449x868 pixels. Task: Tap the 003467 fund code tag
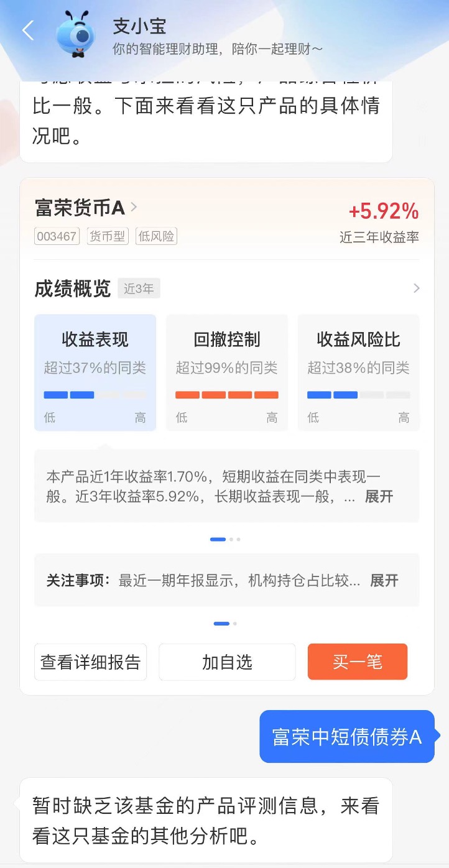point(57,236)
